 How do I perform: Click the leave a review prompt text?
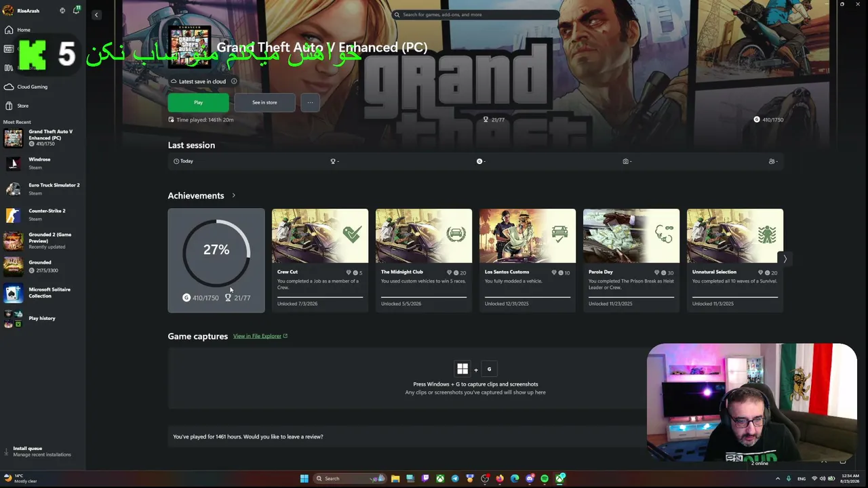pos(248,436)
